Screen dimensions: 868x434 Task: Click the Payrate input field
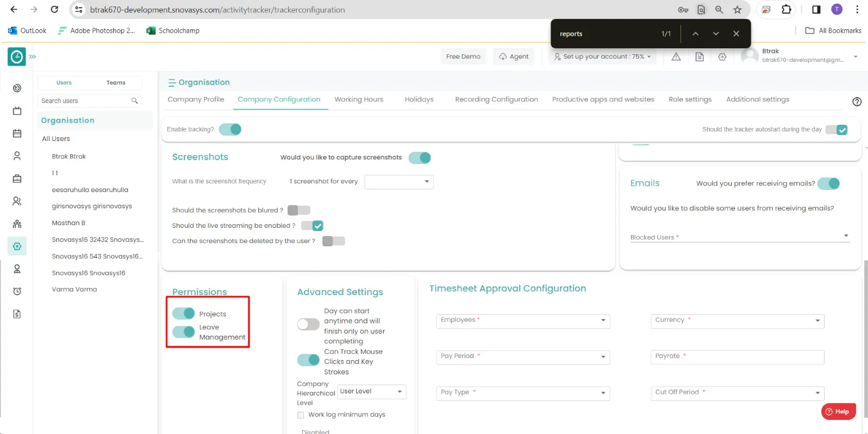tap(737, 357)
